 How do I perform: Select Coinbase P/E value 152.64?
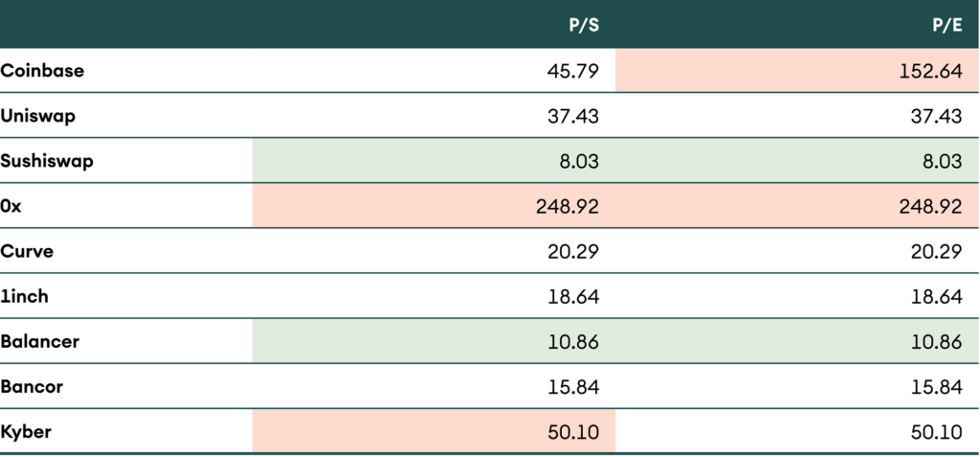(931, 71)
